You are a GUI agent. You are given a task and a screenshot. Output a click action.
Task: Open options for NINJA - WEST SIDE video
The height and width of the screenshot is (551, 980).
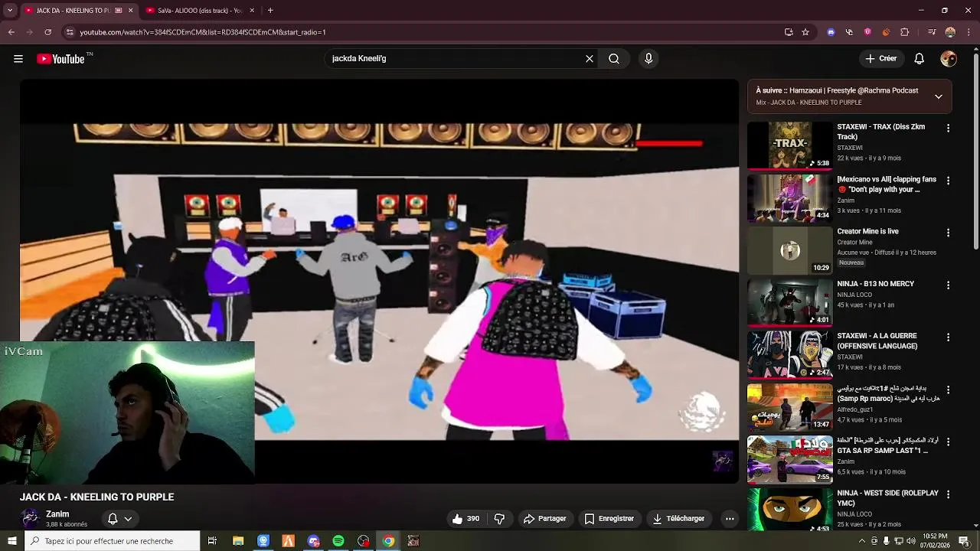point(948,494)
